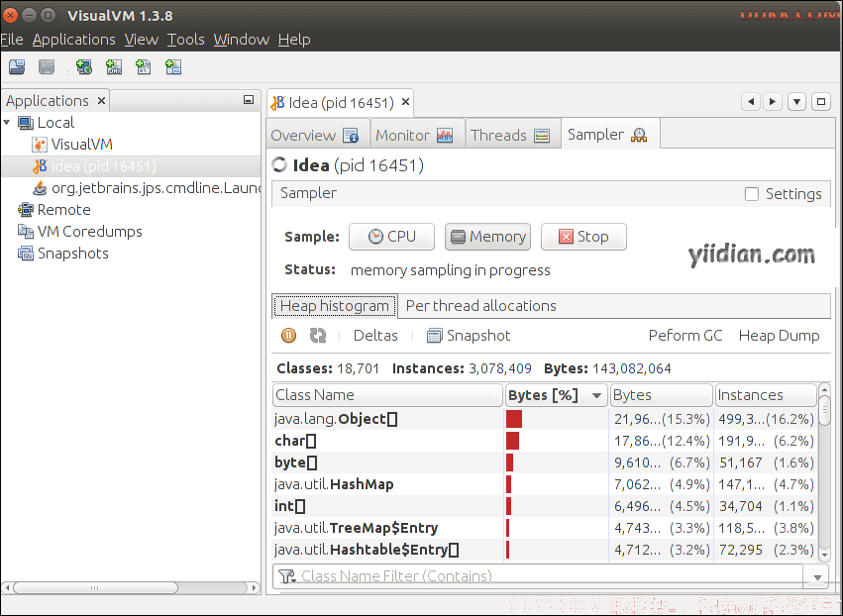Select the Heap histogram tab
Image resolution: width=843 pixels, height=616 pixels.
click(x=335, y=306)
